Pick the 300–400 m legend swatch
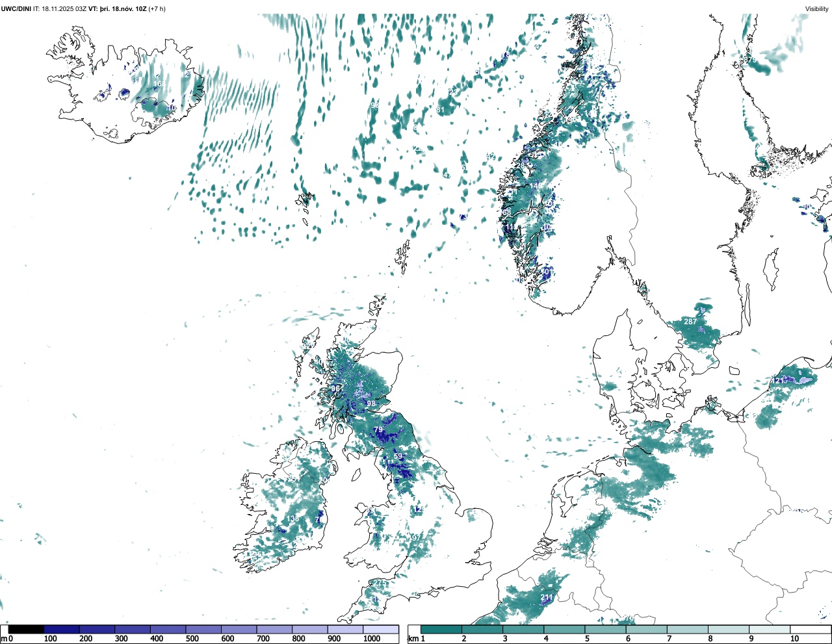This screenshot has width=832, height=644. coord(133,629)
